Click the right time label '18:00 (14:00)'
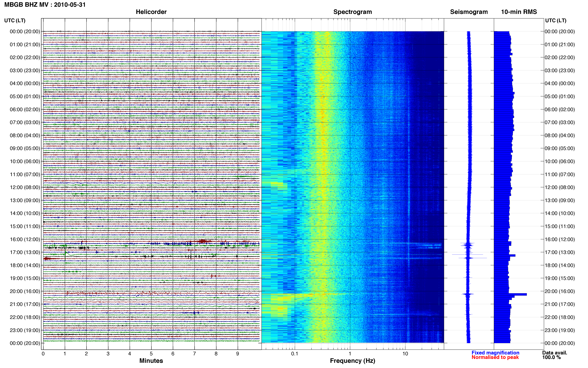Image resolution: width=588 pixels, height=368 pixels. 560,265
